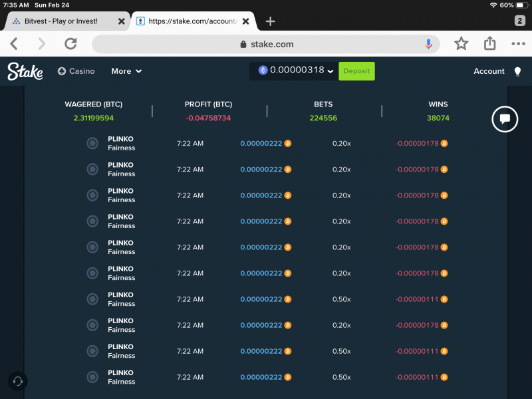Select the https://stake.com/account tab
The height and width of the screenshot is (399, 532).
click(192, 21)
